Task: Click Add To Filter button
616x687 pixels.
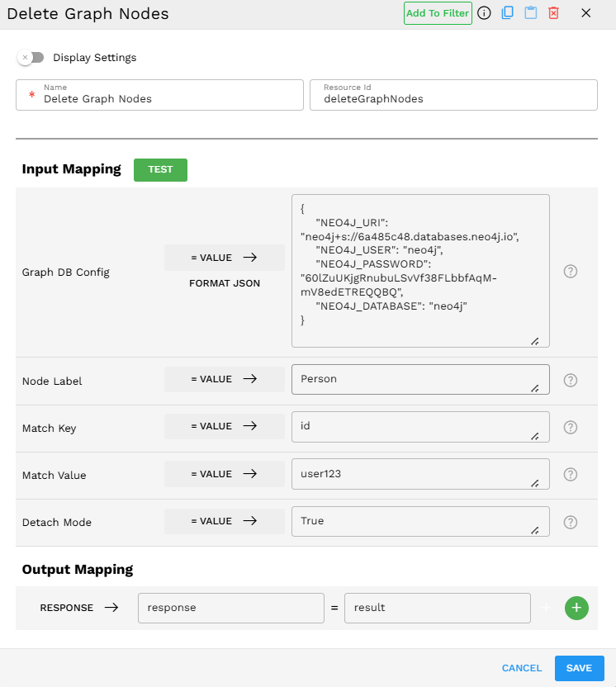Action: (438, 13)
